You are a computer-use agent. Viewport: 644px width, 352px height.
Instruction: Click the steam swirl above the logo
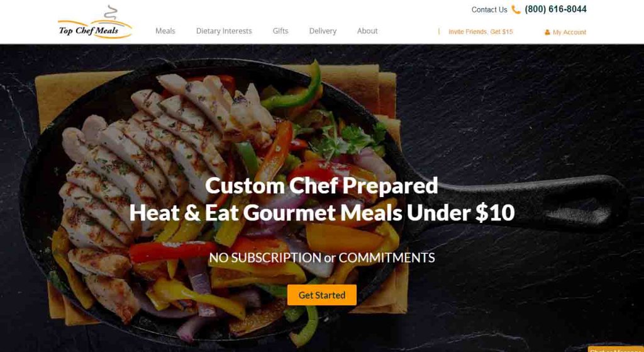pos(111,13)
